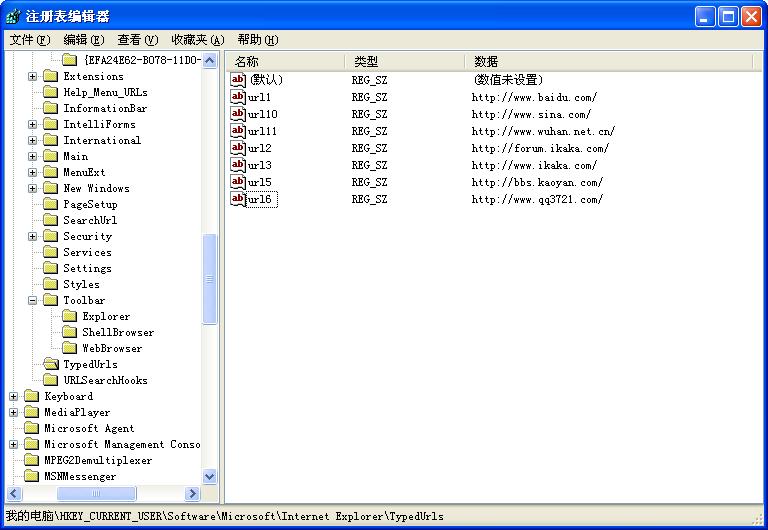Image resolution: width=768 pixels, height=530 pixels.
Task: Click the Extensions folder icon
Action: pyautogui.click(x=50, y=76)
